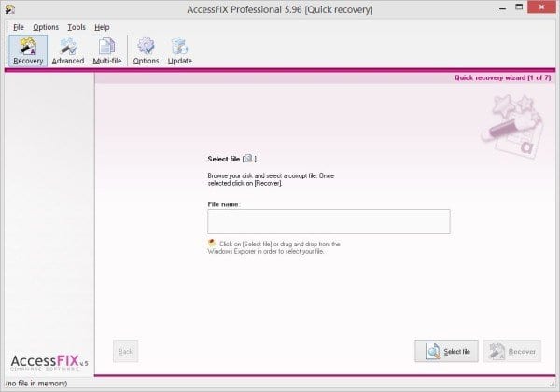Screen dimensions: 560x392
Task: Click the AccessFIX app icon in title bar
Action: click(9, 9)
